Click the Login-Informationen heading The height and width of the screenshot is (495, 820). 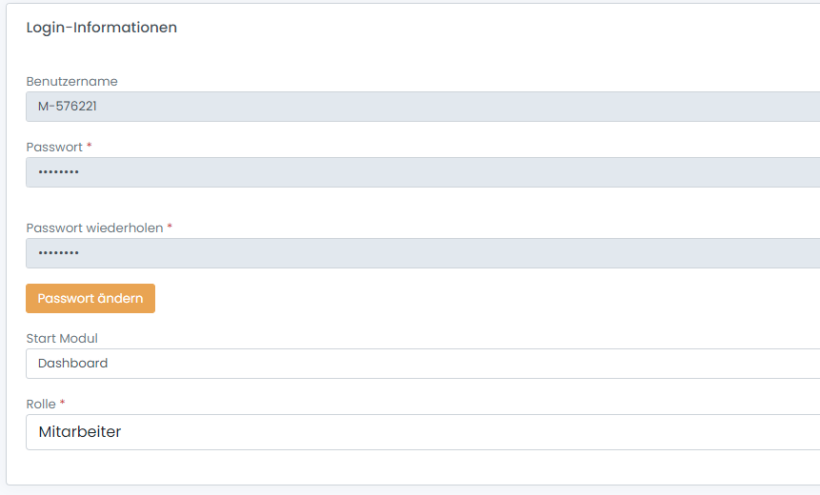click(101, 28)
